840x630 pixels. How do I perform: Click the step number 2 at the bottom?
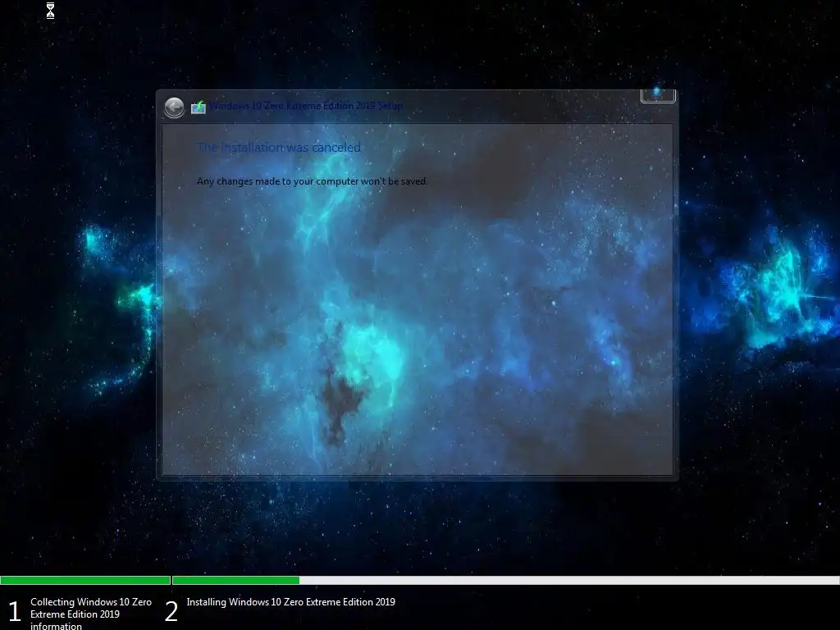point(171,612)
